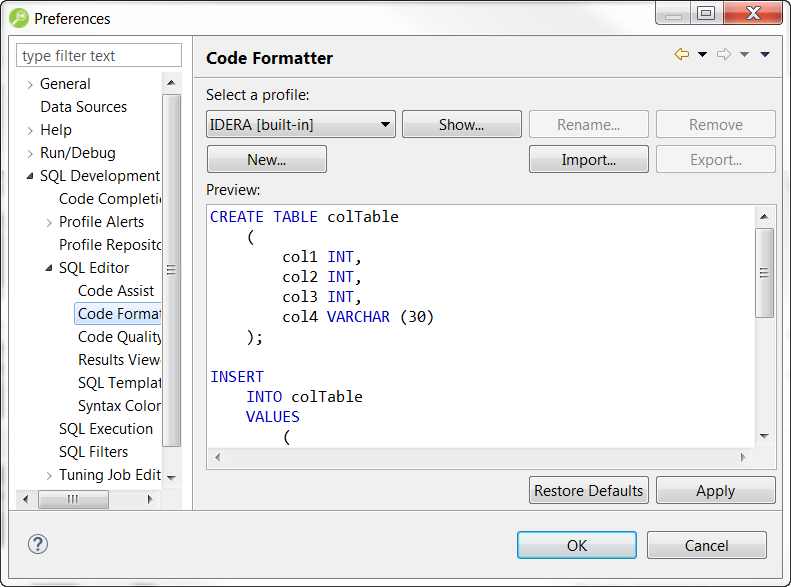Click the forward navigation arrow icon
Screen dimensions: 791x587
click(724, 55)
